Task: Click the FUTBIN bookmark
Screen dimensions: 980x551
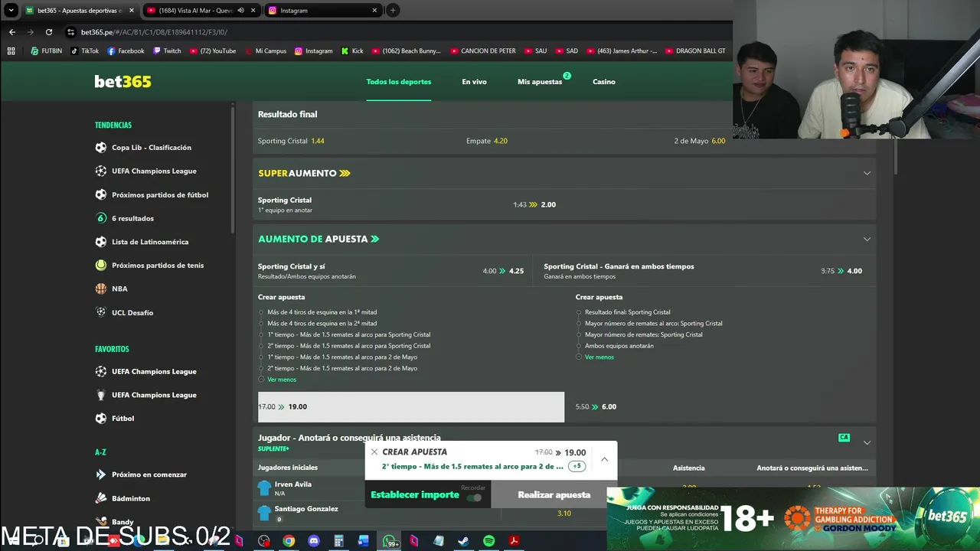Action: pos(46,51)
